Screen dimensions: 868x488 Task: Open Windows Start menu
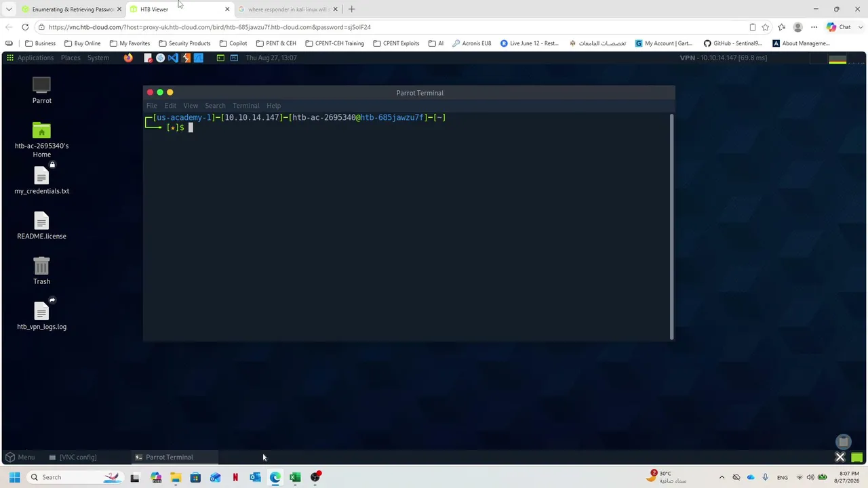click(x=14, y=477)
